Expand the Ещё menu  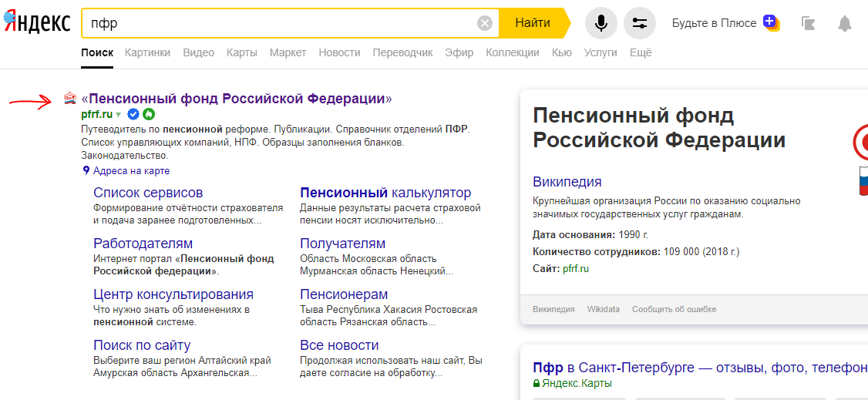tap(641, 52)
